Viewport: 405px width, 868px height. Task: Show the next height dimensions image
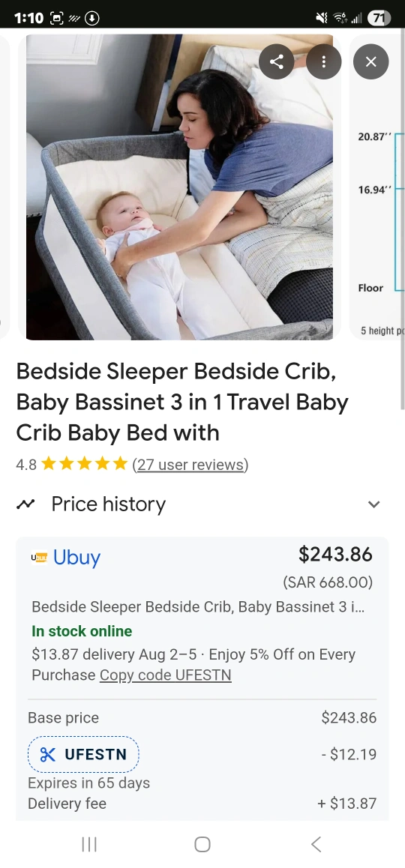pyautogui.click(x=377, y=187)
